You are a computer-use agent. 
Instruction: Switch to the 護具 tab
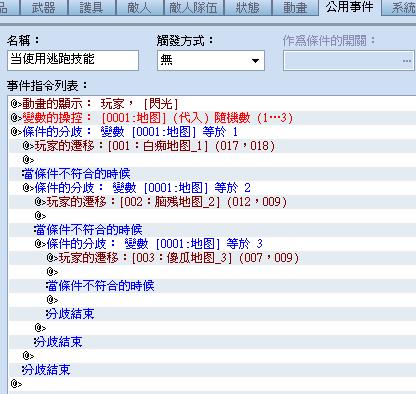(x=92, y=8)
